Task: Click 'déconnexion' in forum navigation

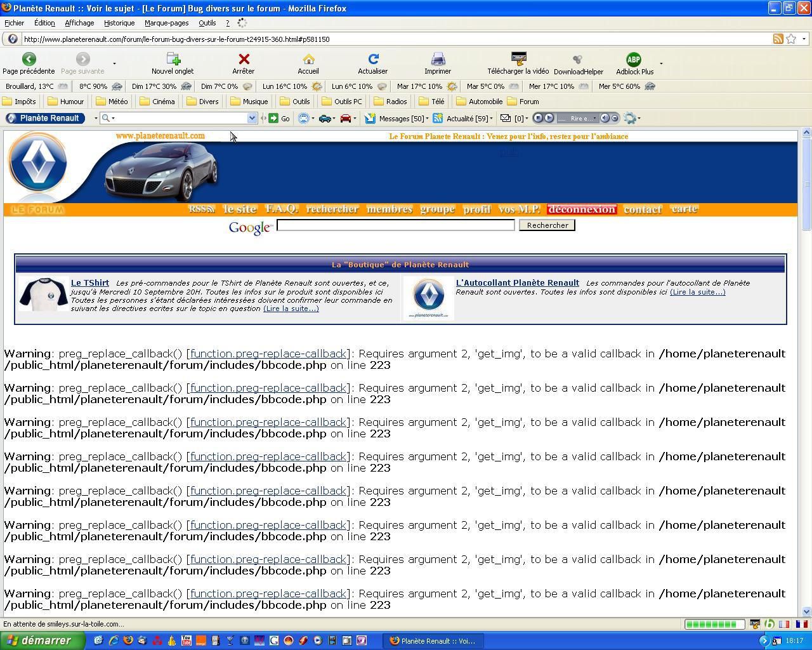Action: click(582, 209)
